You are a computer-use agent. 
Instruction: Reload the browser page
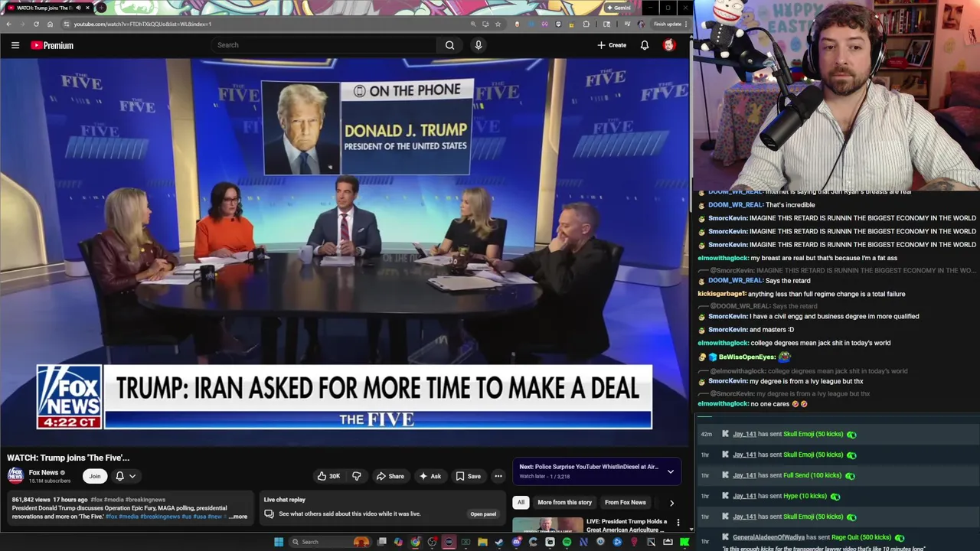point(36,24)
